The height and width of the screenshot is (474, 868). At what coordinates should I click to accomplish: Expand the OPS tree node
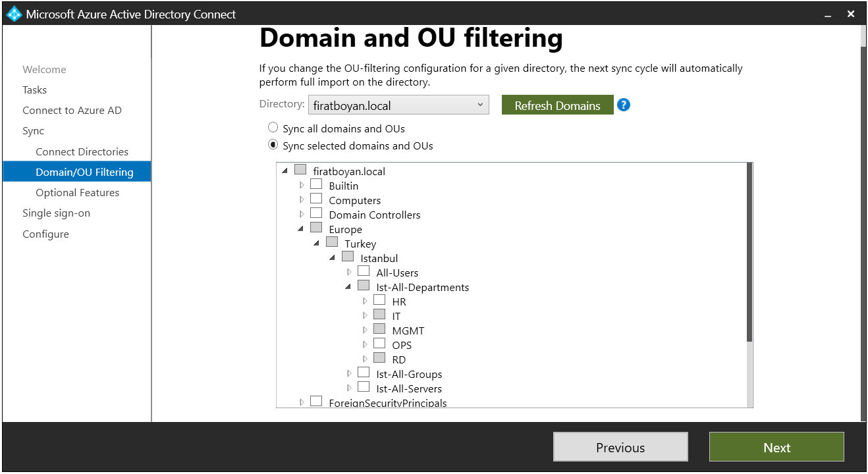pyautogui.click(x=365, y=345)
